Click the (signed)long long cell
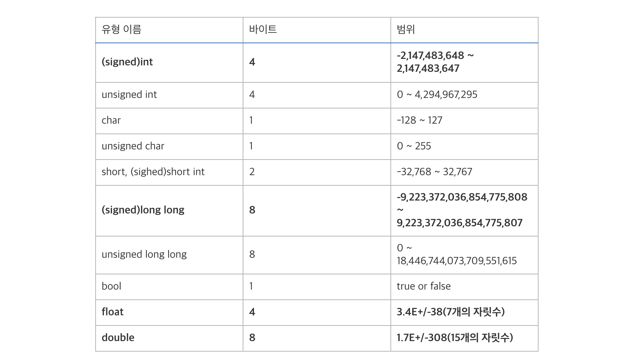 click(169, 211)
